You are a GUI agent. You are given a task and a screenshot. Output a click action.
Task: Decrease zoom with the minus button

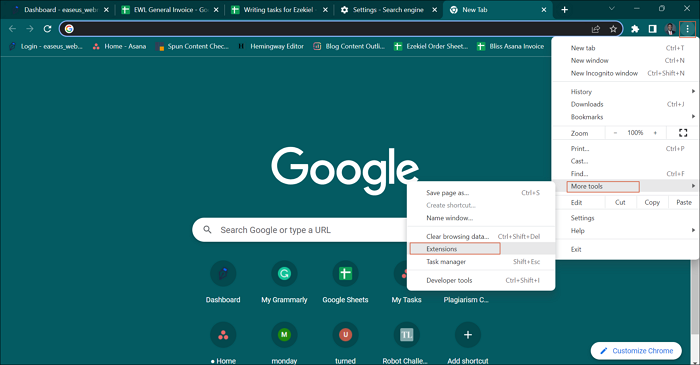pos(615,133)
